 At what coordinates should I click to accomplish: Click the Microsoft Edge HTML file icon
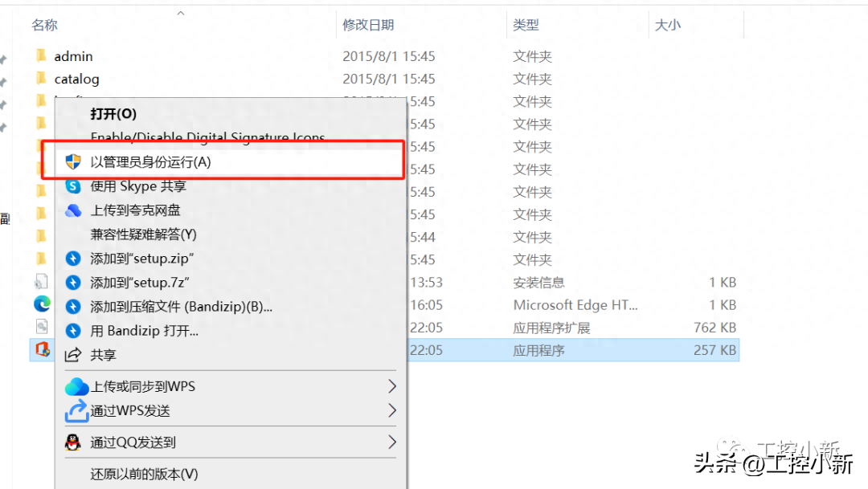(x=43, y=304)
